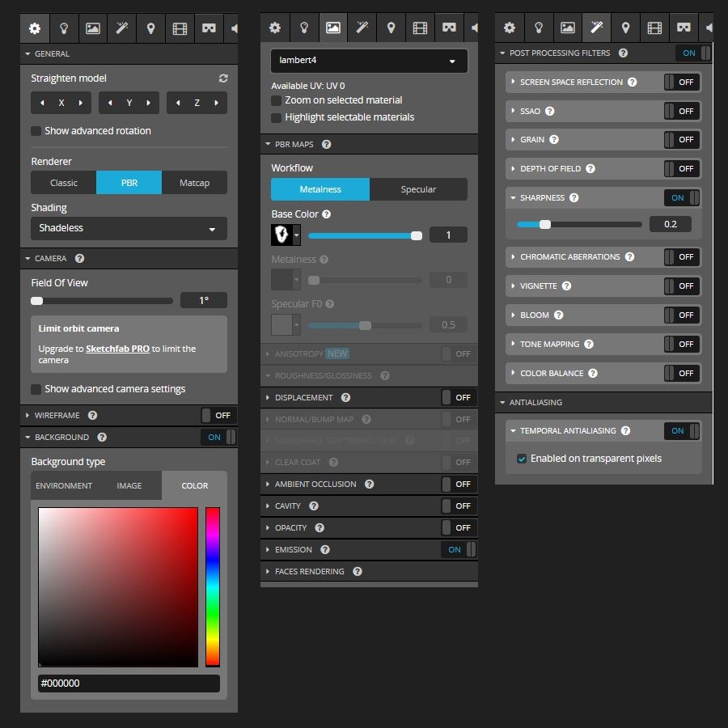The width and height of the screenshot is (728, 728).
Task: Switch workflow to the Specular tab
Action: [x=418, y=189]
